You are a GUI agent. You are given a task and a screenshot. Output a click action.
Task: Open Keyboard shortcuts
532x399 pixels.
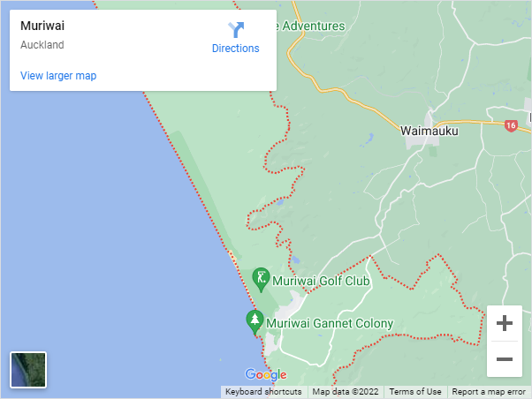(263, 392)
